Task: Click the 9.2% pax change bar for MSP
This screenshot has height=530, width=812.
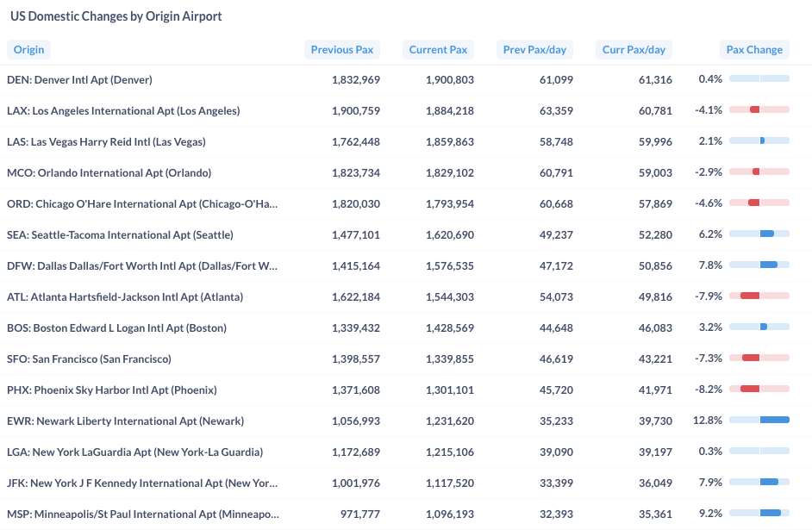Action: pos(759,513)
